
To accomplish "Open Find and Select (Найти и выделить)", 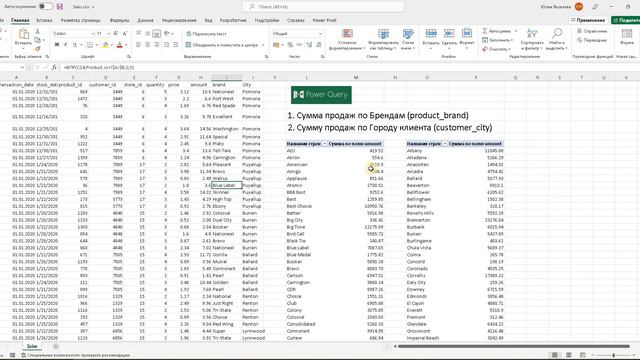I will 557,39.
